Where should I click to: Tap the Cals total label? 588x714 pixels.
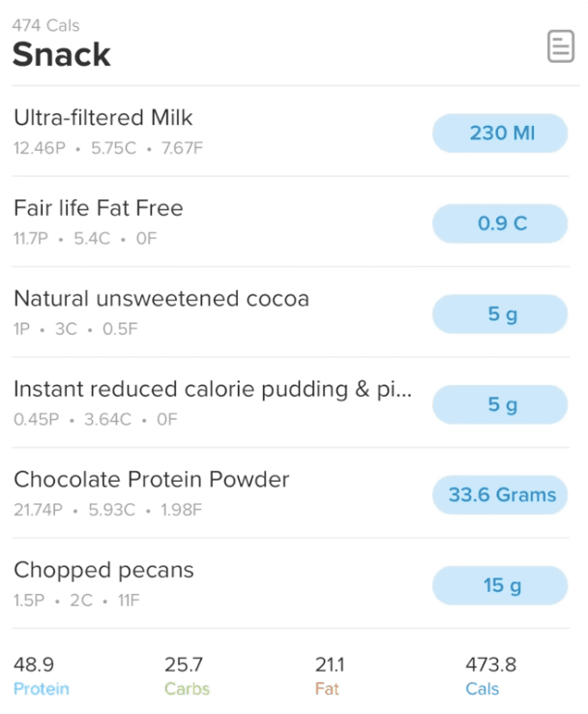[482, 689]
